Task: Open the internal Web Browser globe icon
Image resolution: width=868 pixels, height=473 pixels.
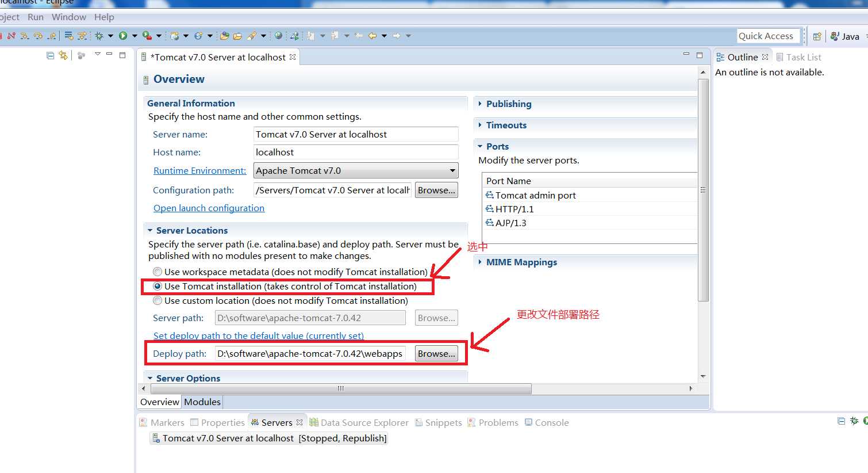Action: pyautogui.click(x=278, y=36)
